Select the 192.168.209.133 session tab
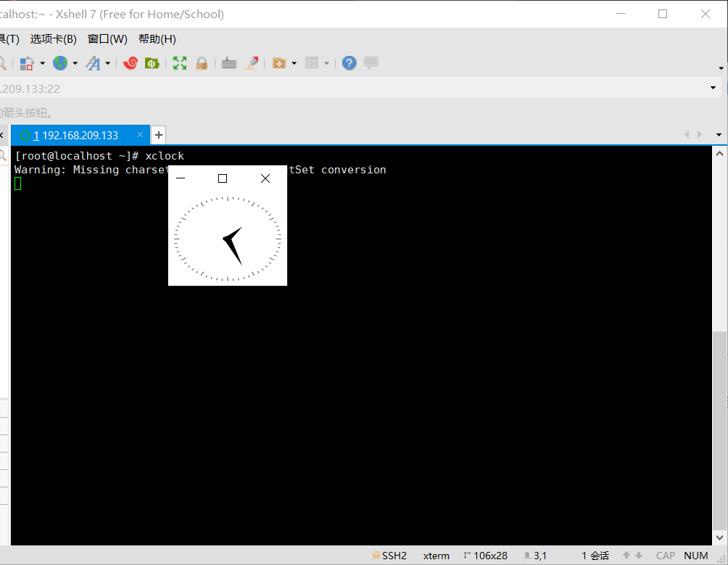 tap(80, 135)
